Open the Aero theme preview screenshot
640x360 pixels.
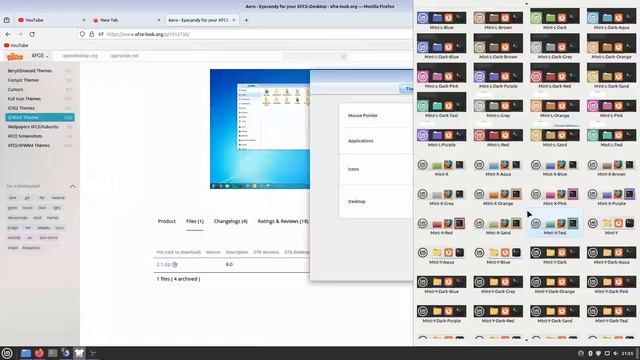tap(260, 129)
